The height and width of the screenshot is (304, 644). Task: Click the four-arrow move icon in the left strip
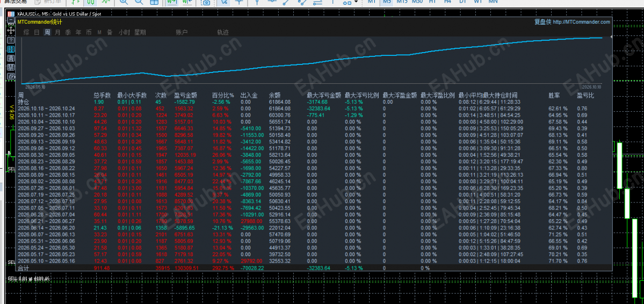pyautogui.click(x=11, y=31)
